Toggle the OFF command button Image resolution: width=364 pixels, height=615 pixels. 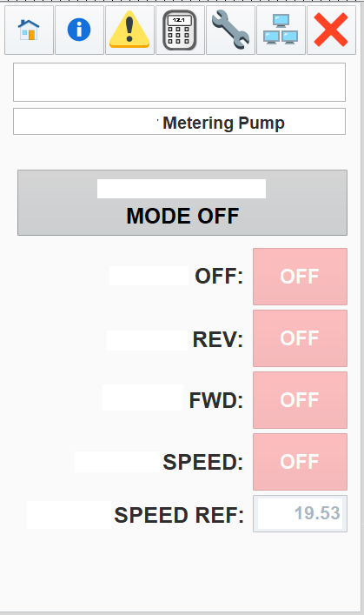(300, 277)
